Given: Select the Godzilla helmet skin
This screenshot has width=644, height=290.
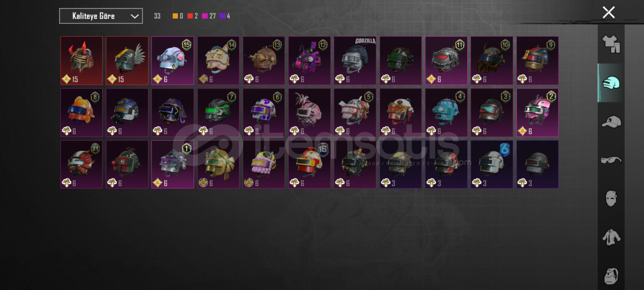Looking at the screenshot, I should 355,61.
